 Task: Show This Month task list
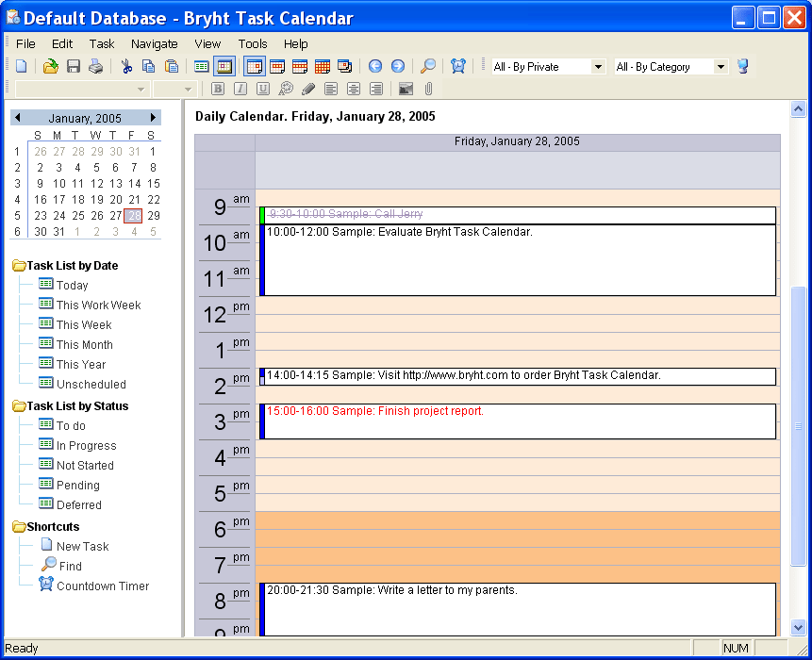[x=85, y=345]
